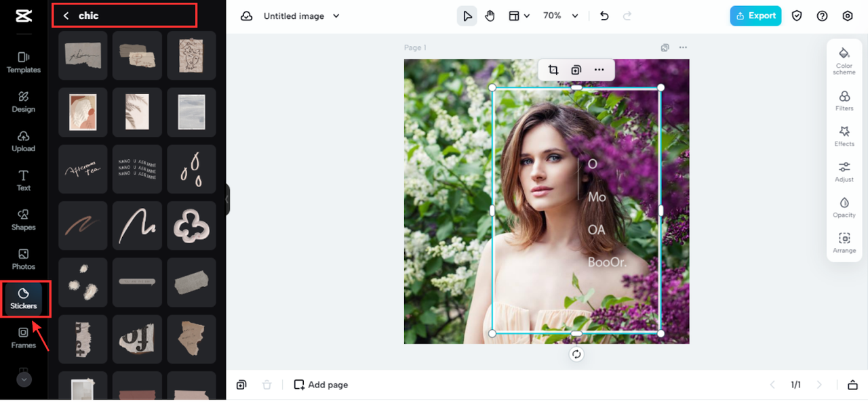Open floating toolbar more options
868x403 pixels.
(599, 70)
